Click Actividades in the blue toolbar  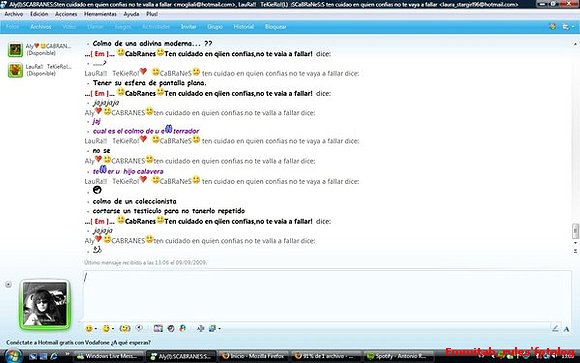156,27
